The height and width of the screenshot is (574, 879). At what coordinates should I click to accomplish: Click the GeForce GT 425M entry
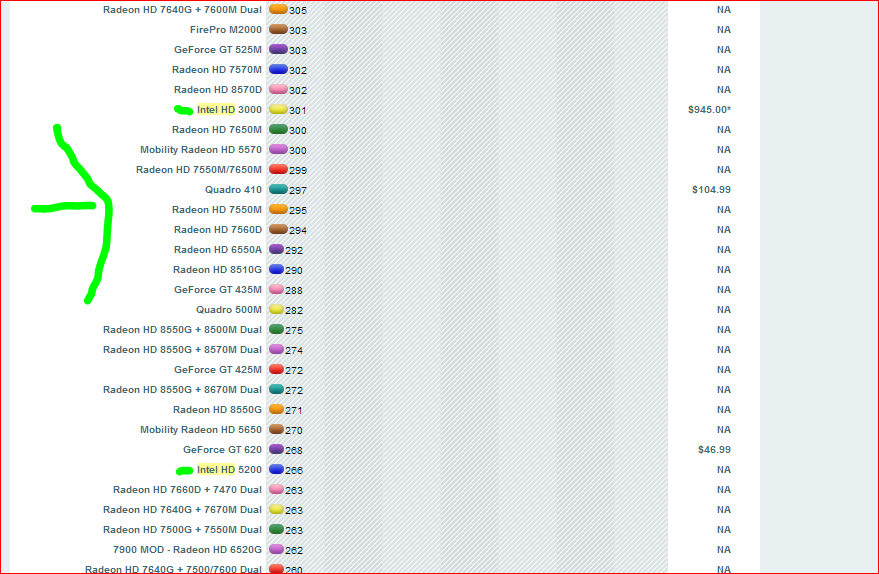[218, 369]
